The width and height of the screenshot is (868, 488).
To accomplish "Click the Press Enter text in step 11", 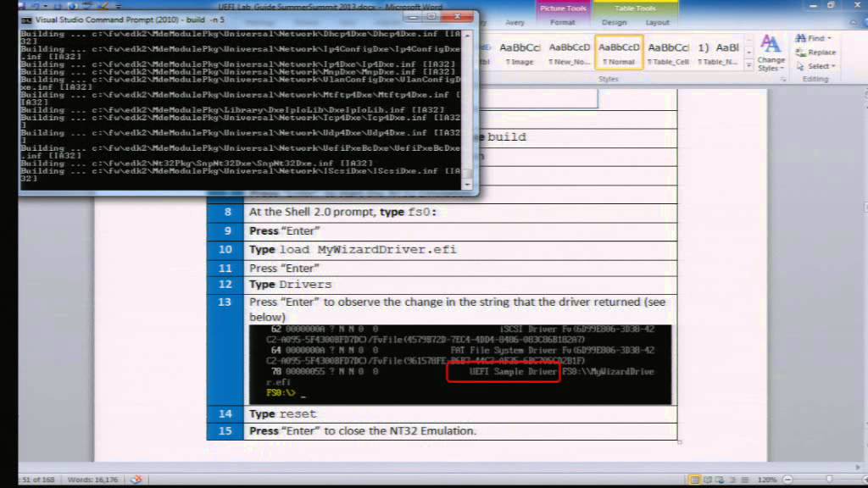I will pyautogui.click(x=284, y=269).
